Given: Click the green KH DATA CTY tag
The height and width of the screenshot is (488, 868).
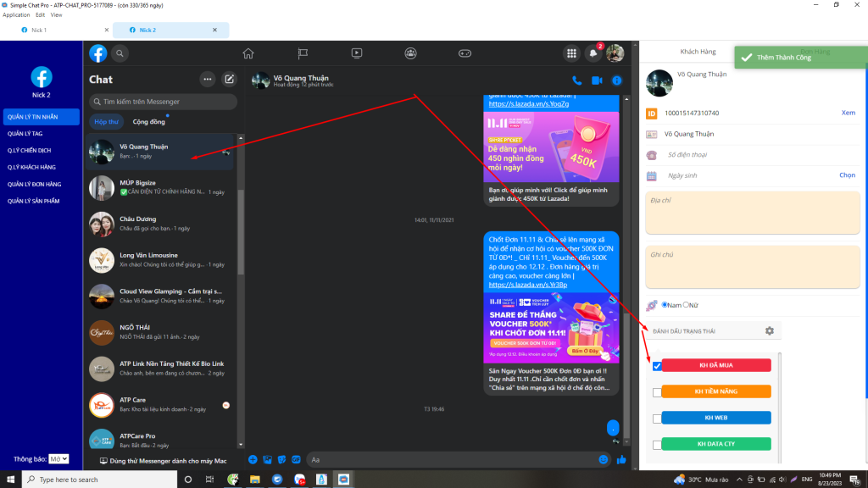Looking at the screenshot, I should [715, 444].
